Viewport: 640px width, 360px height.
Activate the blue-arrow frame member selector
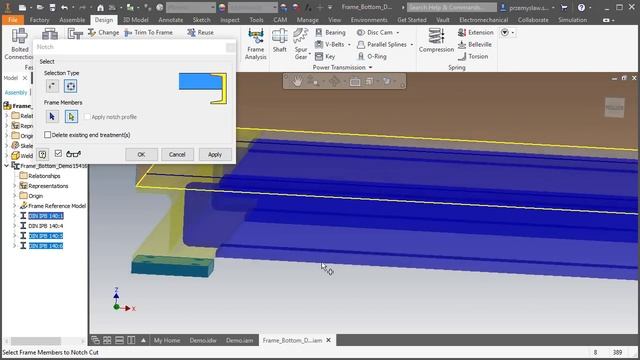click(x=52, y=117)
